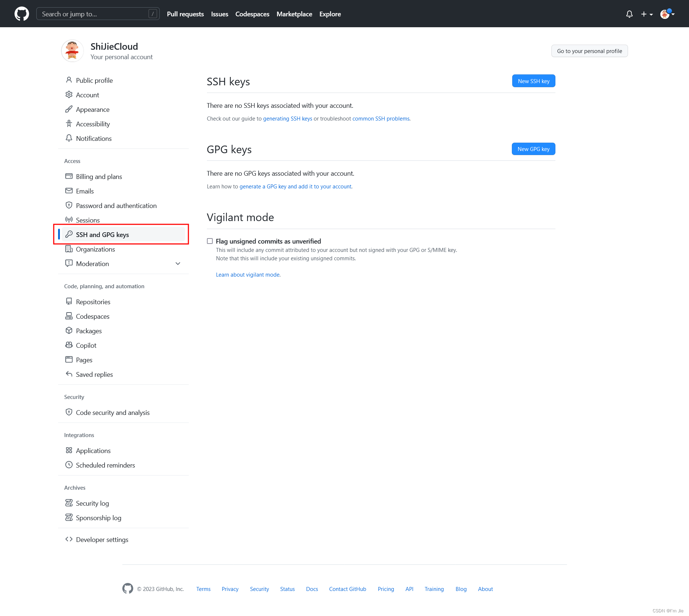
Task: Click the Notifications bell icon in sidebar
Action: pyautogui.click(x=69, y=138)
